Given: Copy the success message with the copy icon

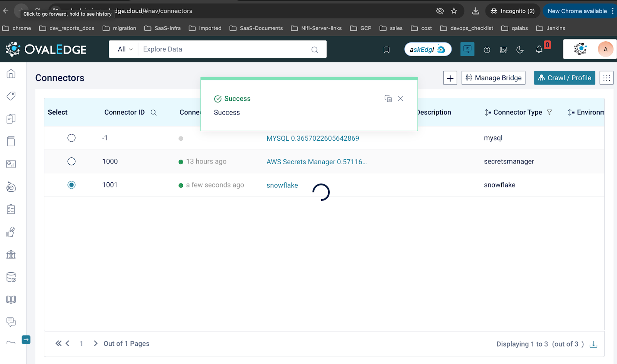Looking at the screenshot, I should pyautogui.click(x=388, y=99).
